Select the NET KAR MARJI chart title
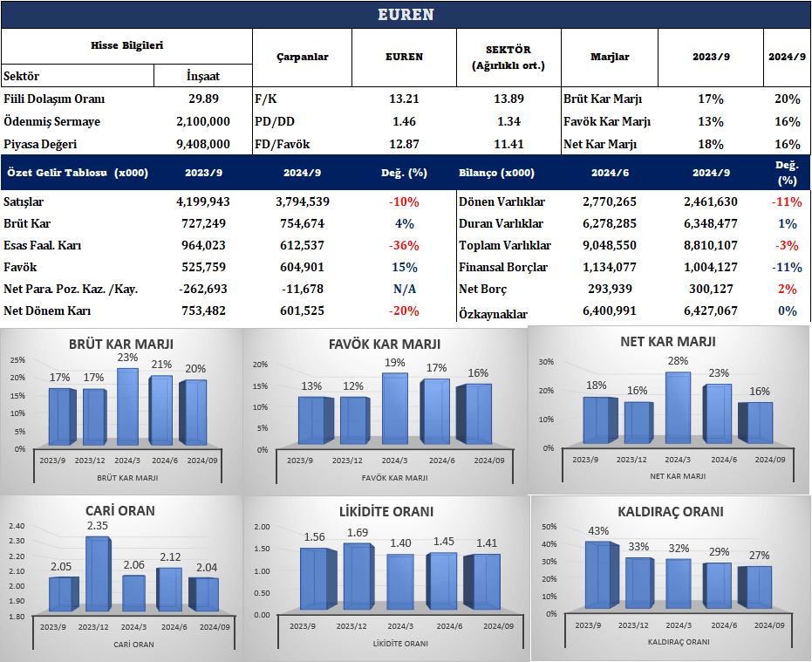Image resolution: width=812 pixels, height=662 pixels. [668, 342]
